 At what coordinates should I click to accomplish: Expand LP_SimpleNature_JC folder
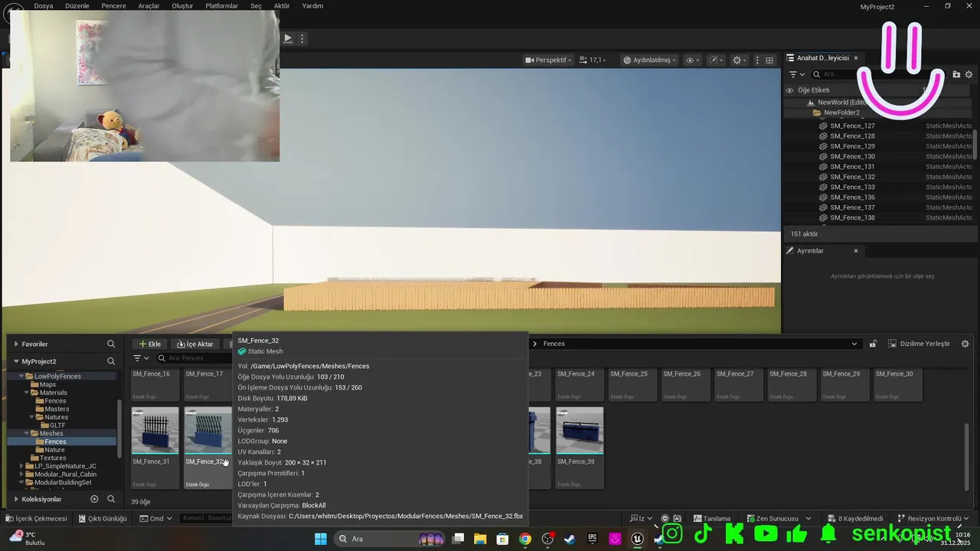point(21,466)
